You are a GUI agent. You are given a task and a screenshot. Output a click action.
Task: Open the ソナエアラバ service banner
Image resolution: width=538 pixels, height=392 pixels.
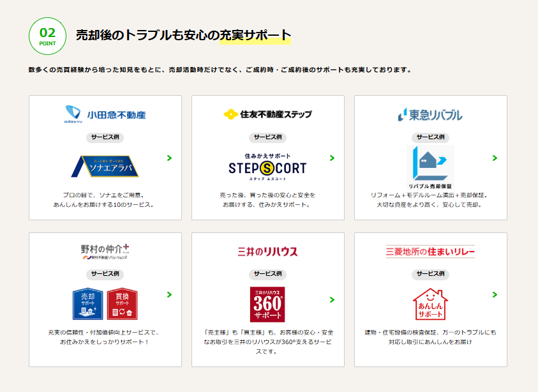(105, 167)
